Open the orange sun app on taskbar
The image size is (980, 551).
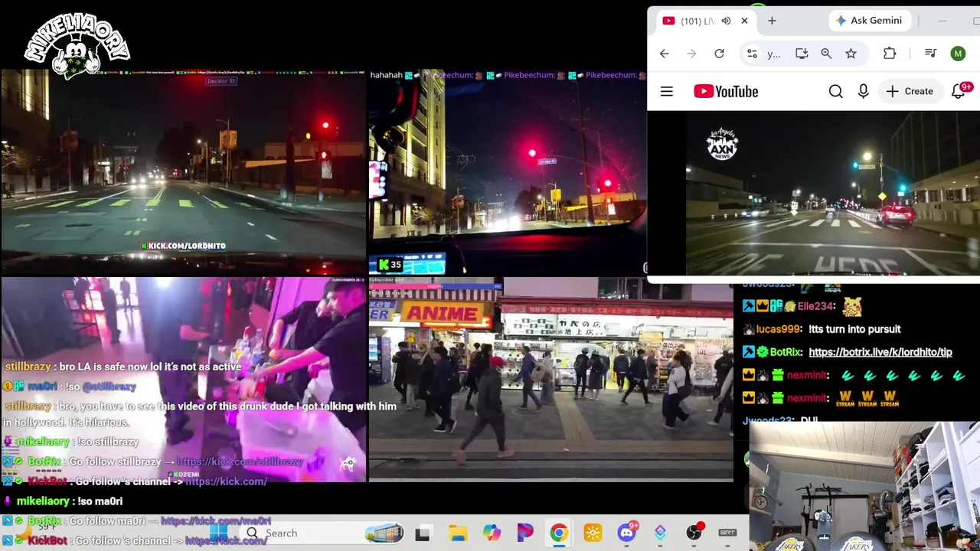pos(593,533)
